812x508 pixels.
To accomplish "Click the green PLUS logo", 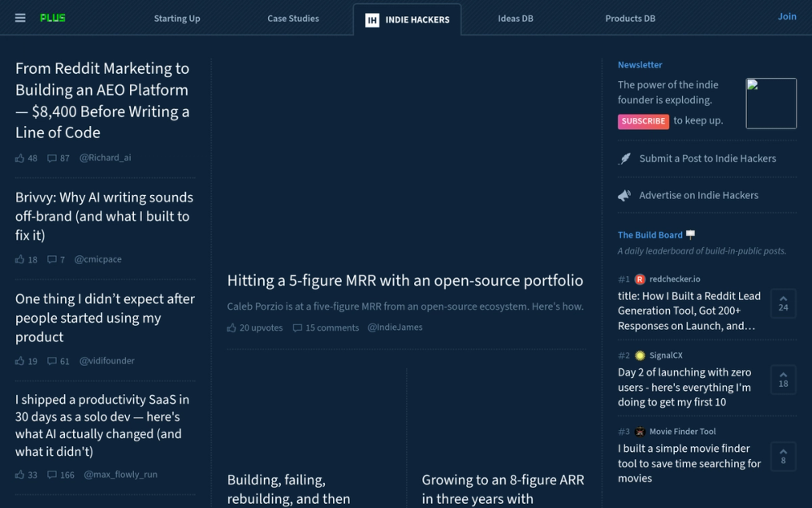I will click(53, 18).
